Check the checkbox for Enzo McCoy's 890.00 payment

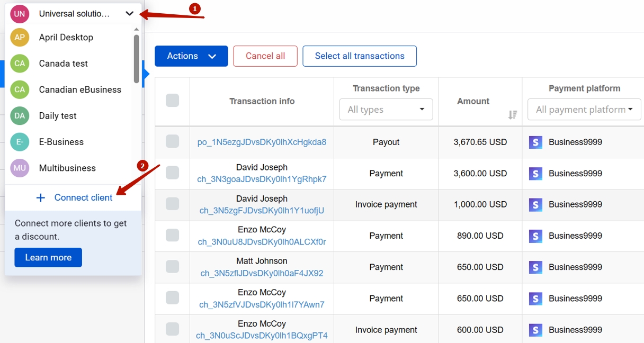[x=172, y=236]
